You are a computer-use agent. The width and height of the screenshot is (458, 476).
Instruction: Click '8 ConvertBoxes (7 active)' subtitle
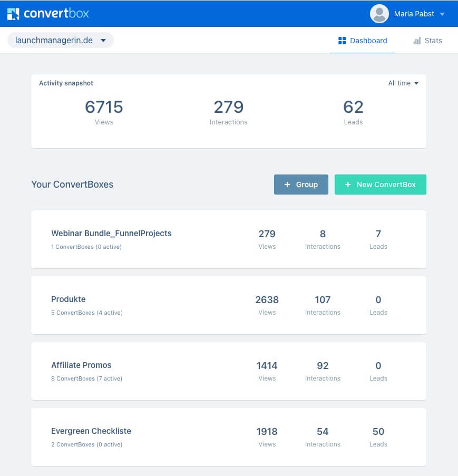87,378
